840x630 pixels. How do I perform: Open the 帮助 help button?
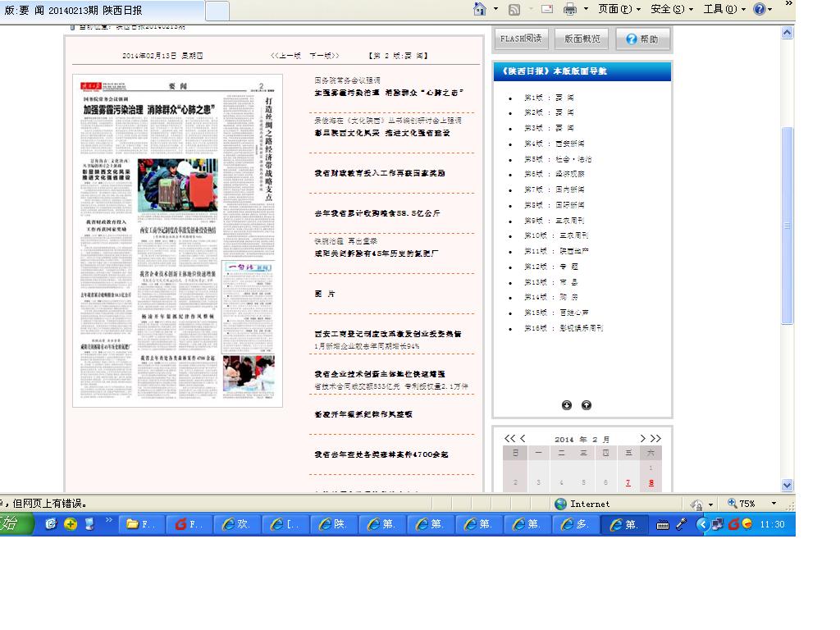642,39
